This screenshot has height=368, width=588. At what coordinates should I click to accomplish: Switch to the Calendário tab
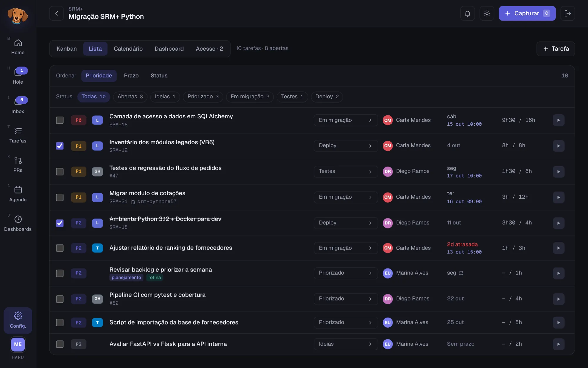coord(128,49)
